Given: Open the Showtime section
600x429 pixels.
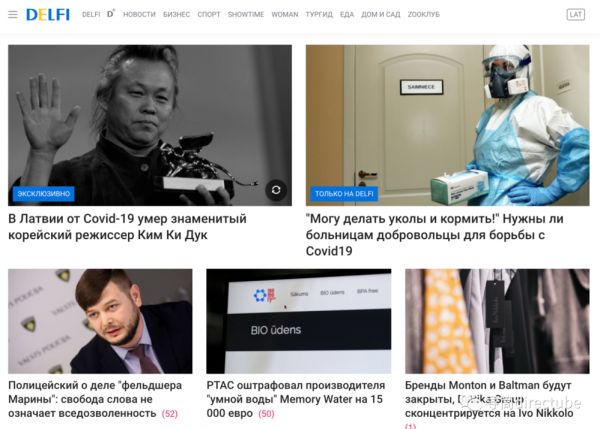Looking at the screenshot, I should pos(246,15).
